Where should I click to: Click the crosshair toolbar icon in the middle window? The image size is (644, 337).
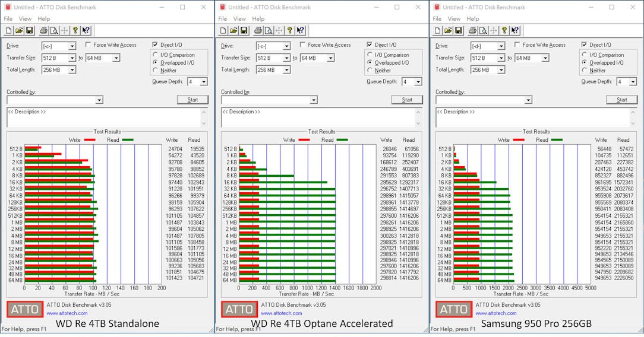[x=279, y=30]
